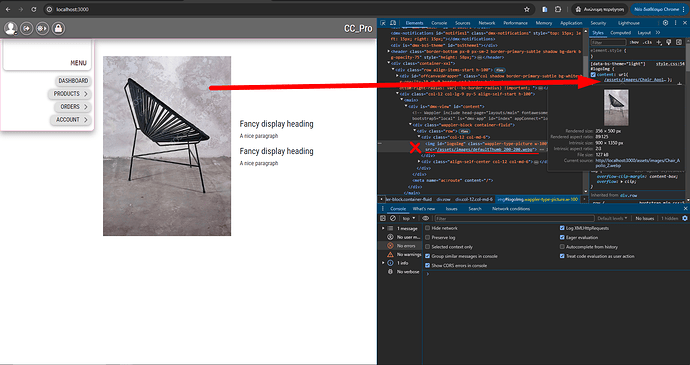Disable the content CSS property checkbox
The height and width of the screenshot is (365, 690).
click(593, 74)
